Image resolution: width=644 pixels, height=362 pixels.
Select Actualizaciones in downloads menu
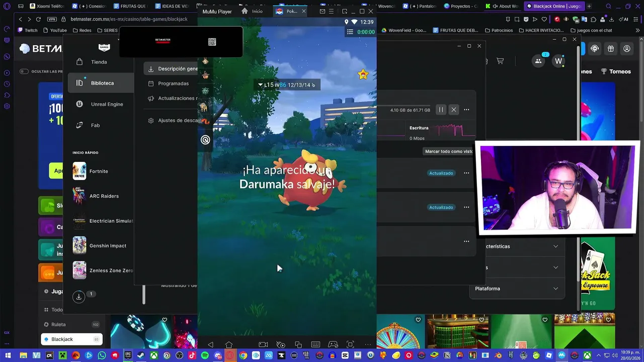(173, 98)
